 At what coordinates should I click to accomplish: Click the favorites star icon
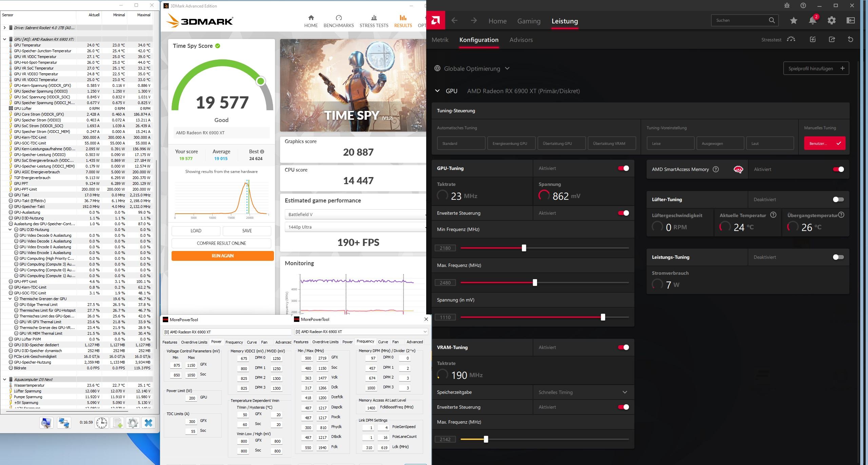coord(793,21)
